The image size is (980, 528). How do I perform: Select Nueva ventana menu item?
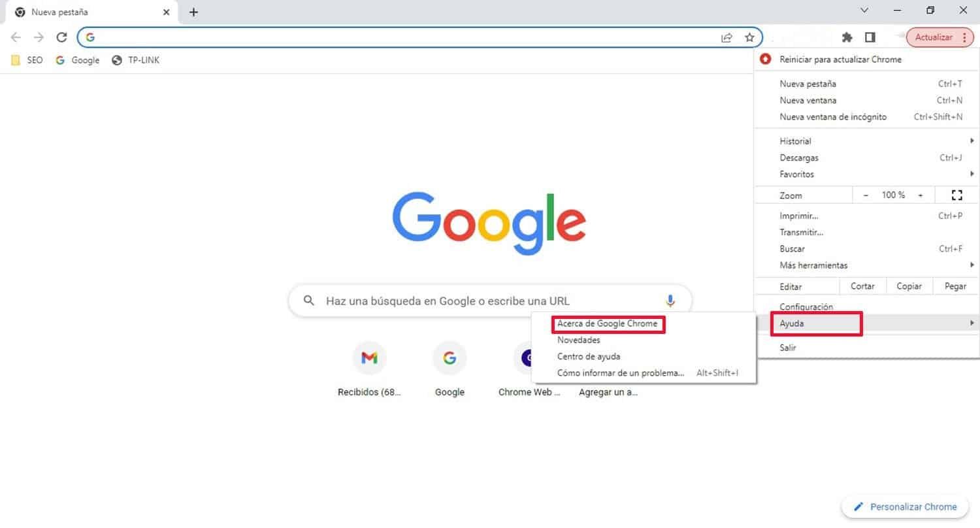click(x=866, y=100)
